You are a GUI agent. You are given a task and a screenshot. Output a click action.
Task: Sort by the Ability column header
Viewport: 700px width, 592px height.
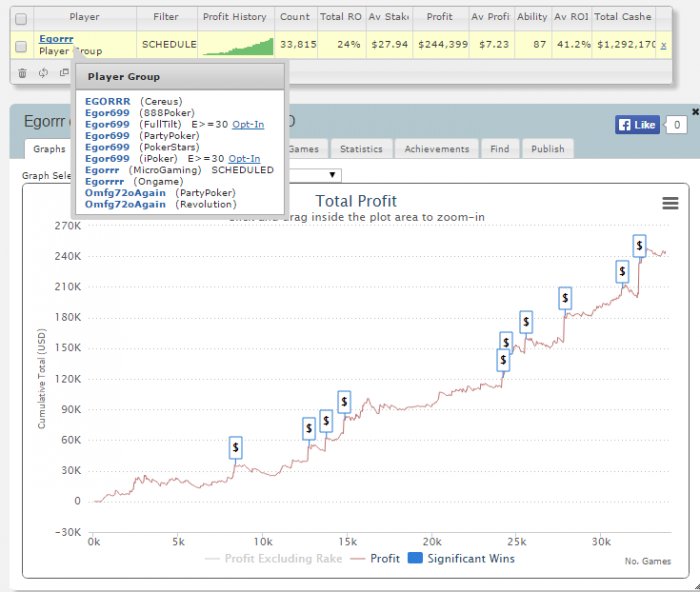[x=532, y=17]
